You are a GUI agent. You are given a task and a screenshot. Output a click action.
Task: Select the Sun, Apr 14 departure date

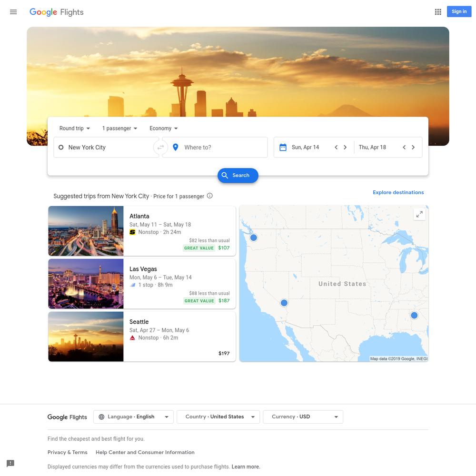click(306, 147)
